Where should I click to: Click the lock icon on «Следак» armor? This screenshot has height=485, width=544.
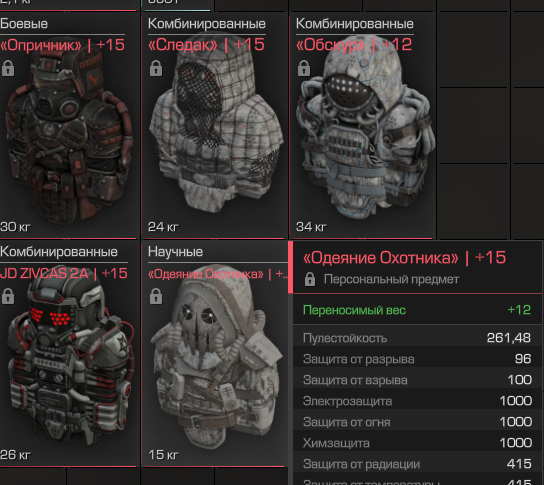pyautogui.click(x=156, y=68)
